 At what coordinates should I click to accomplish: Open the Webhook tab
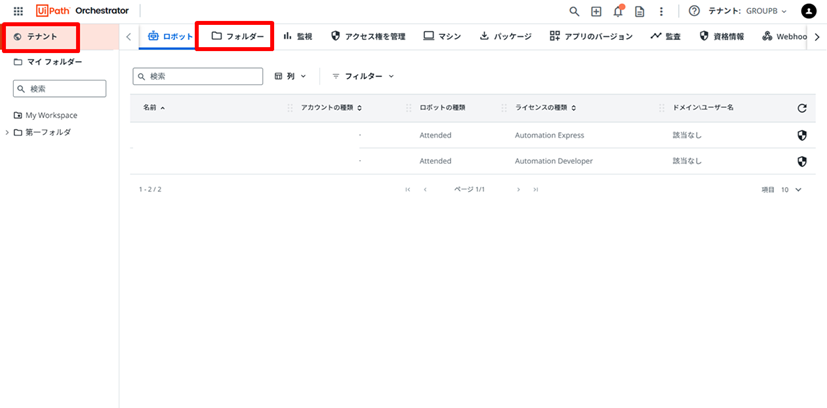[783, 36]
